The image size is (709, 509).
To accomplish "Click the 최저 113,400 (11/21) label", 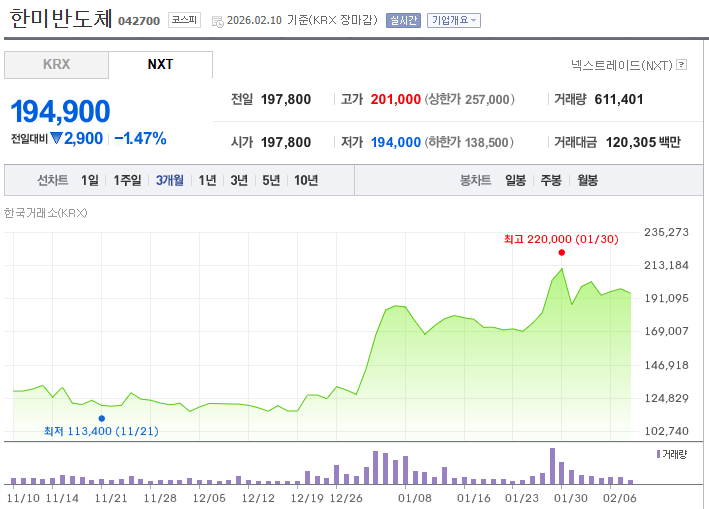I will click(x=101, y=431).
